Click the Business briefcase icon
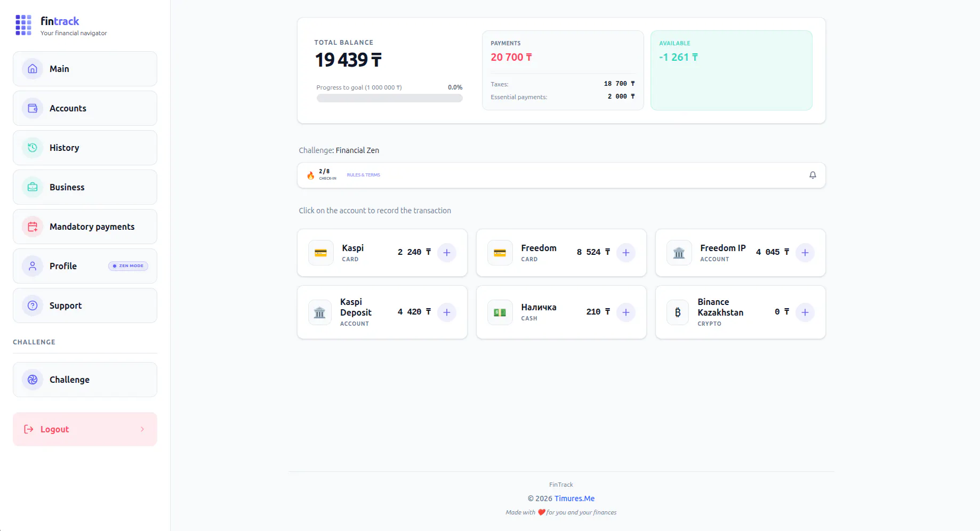 coord(33,187)
